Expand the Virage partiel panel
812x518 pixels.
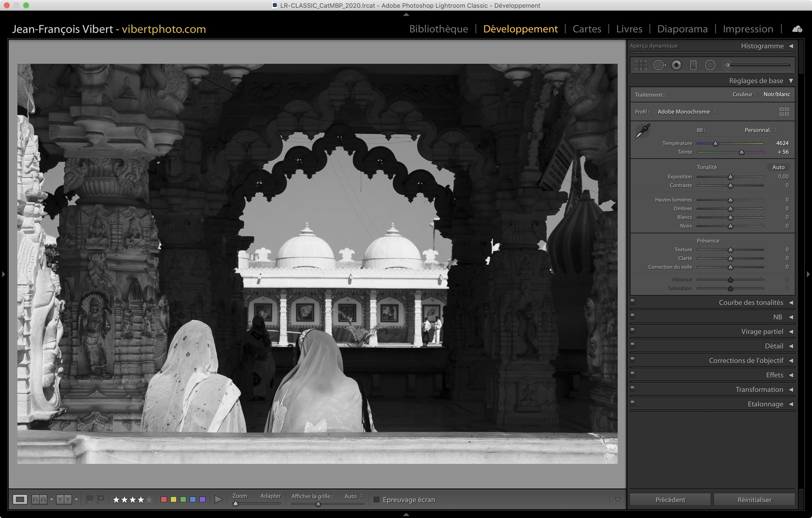click(762, 332)
